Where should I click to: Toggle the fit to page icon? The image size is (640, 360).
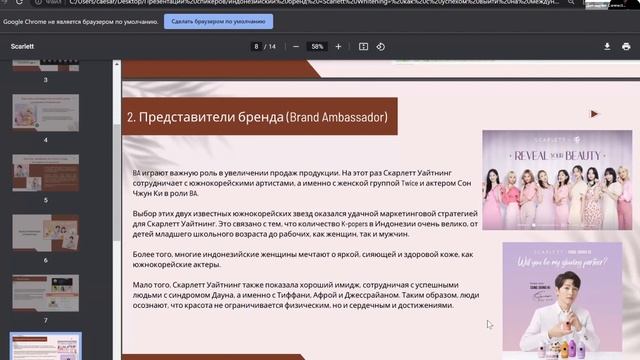pos(363,47)
